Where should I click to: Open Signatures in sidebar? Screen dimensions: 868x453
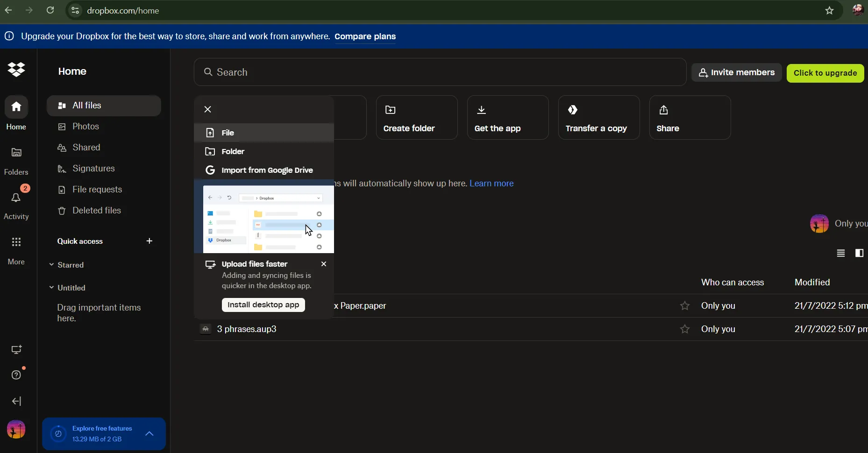point(104,169)
